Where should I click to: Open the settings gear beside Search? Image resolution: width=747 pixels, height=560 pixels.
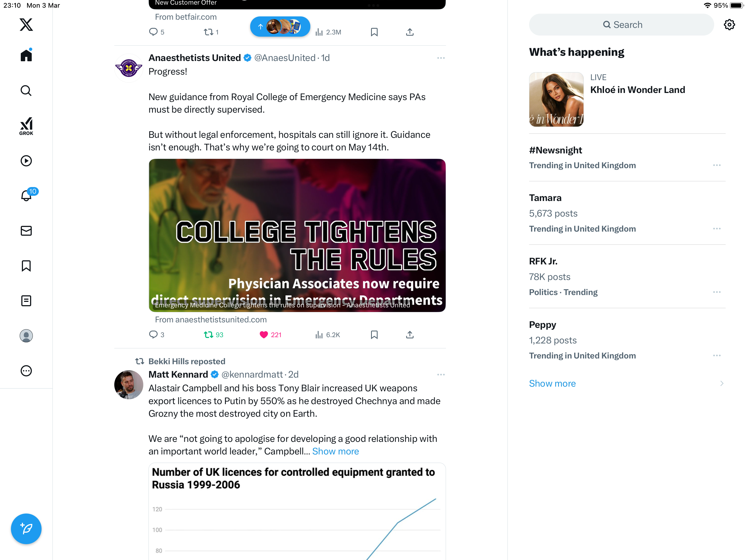[729, 25]
